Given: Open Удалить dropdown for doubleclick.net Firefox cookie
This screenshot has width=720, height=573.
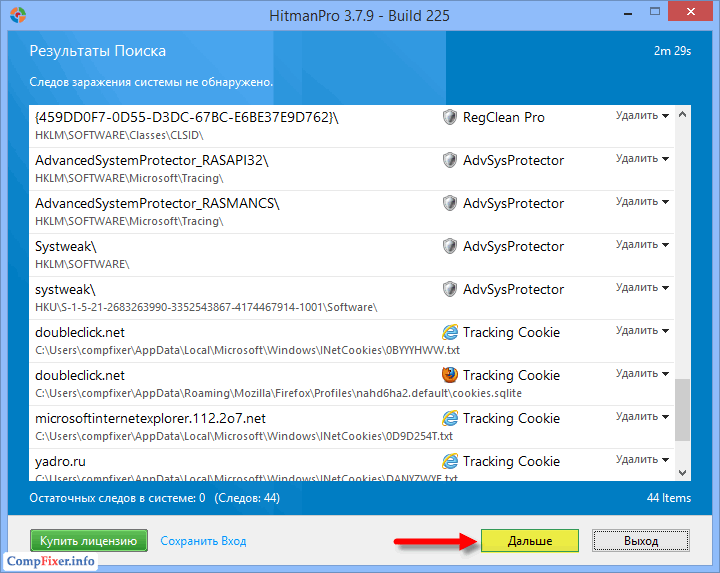Looking at the screenshot, I should click(642, 374).
